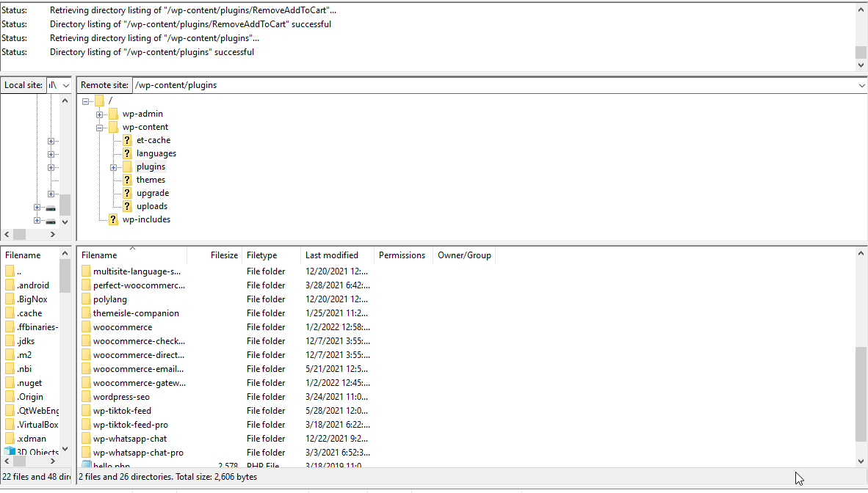Expand the plugins folder node
This screenshot has height=493, width=868.
pos(113,168)
